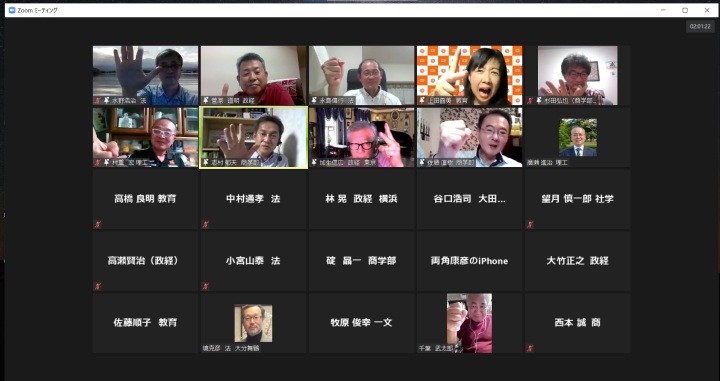
Task: Click muted mic icon on 西本 誠 商 tile
Action: (x=530, y=348)
